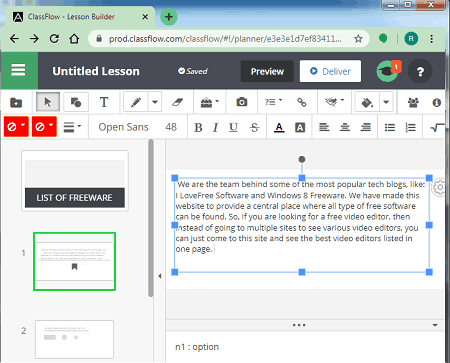450x363 pixels.
Task: Click the info circle icon
Action: [x=437, y=102]
